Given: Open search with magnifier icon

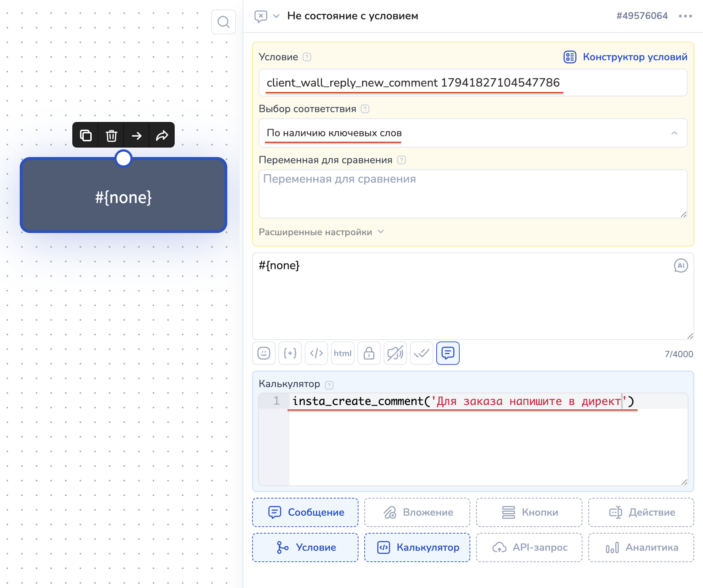Looking at the screenshot, I should (223, 22).
